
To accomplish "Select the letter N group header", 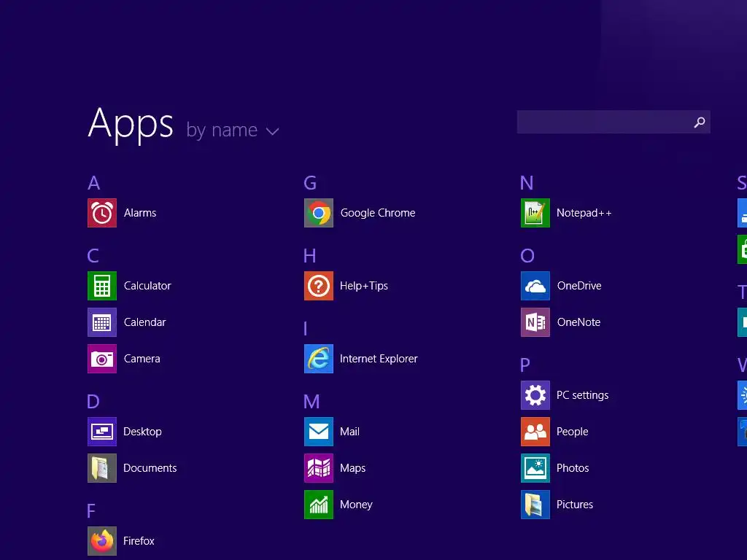I will 527,183.
